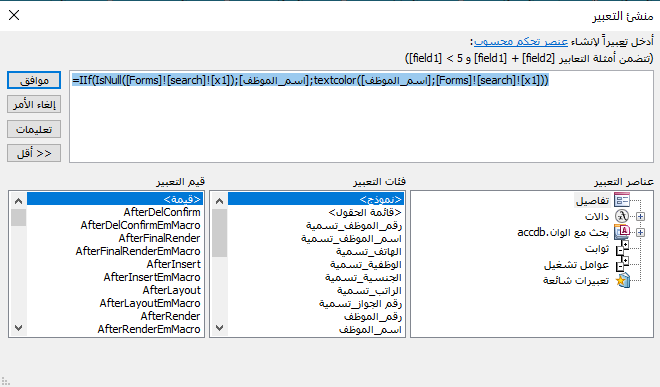The image size is (660, 387).
Task: Select the تفاصيل form icon
Action: coord(622,200)
